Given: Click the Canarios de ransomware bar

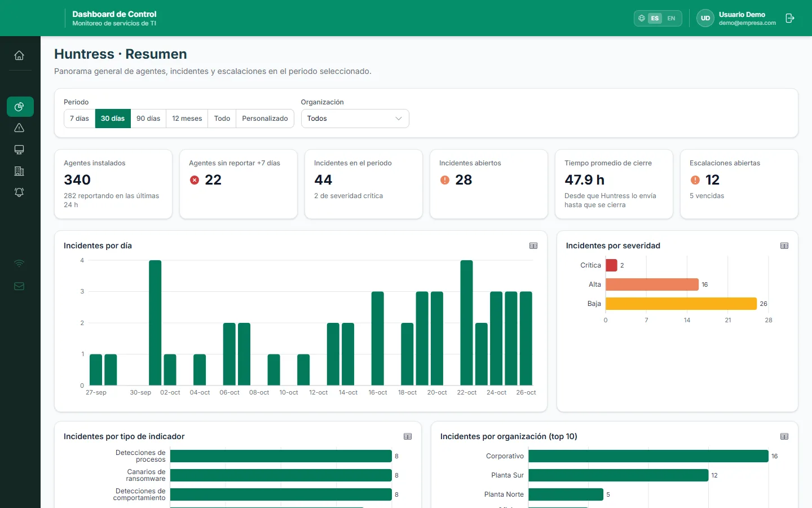Looking at the screenshot, I should 281,475.
